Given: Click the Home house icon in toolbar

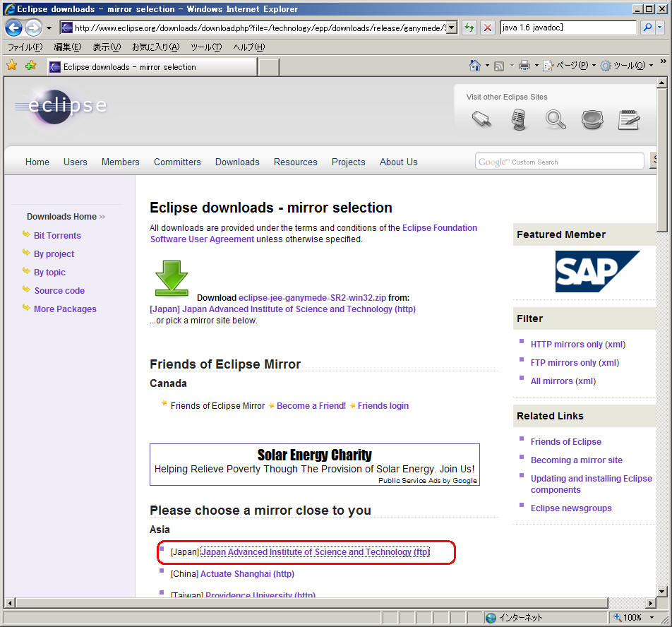Looking at the screenshot, I should pos(475,66).
